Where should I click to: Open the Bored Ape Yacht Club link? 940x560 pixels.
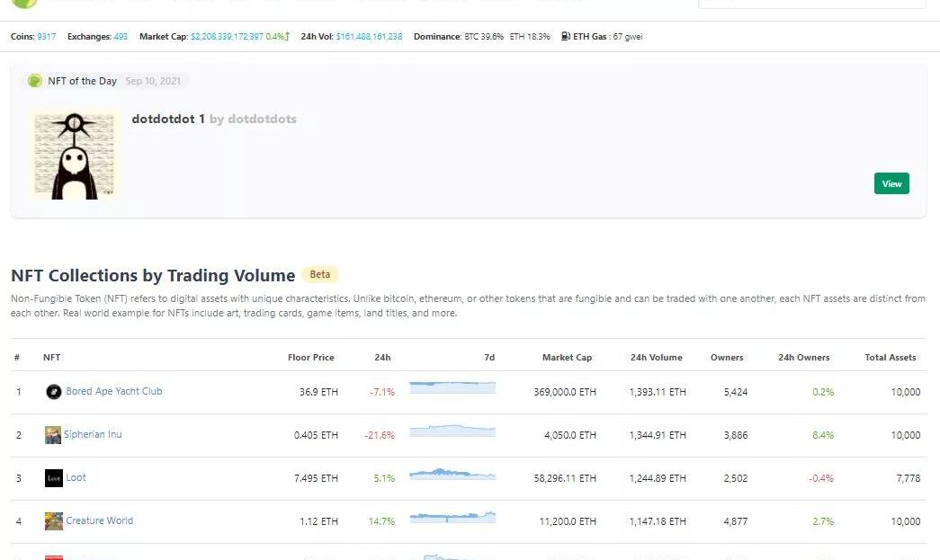point(113,392)
